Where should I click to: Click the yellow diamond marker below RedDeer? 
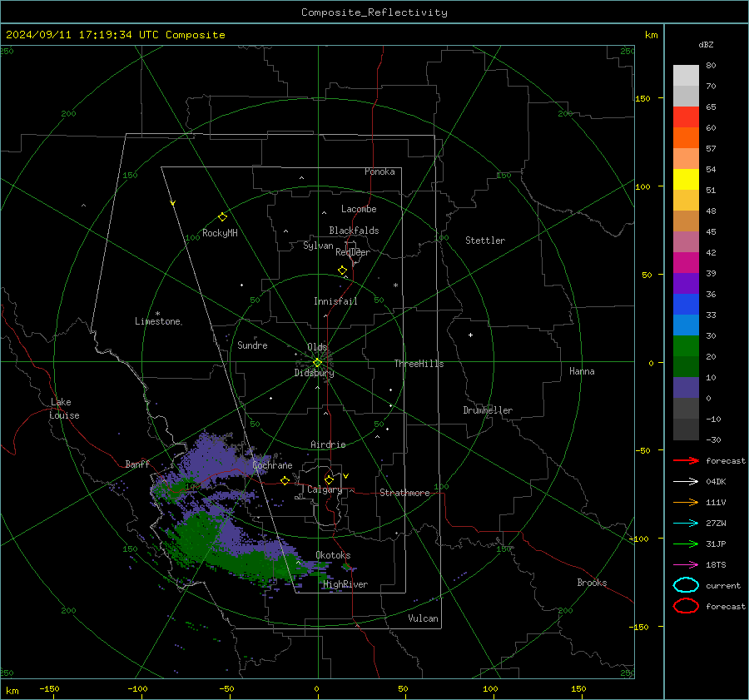tap(342, 271)
